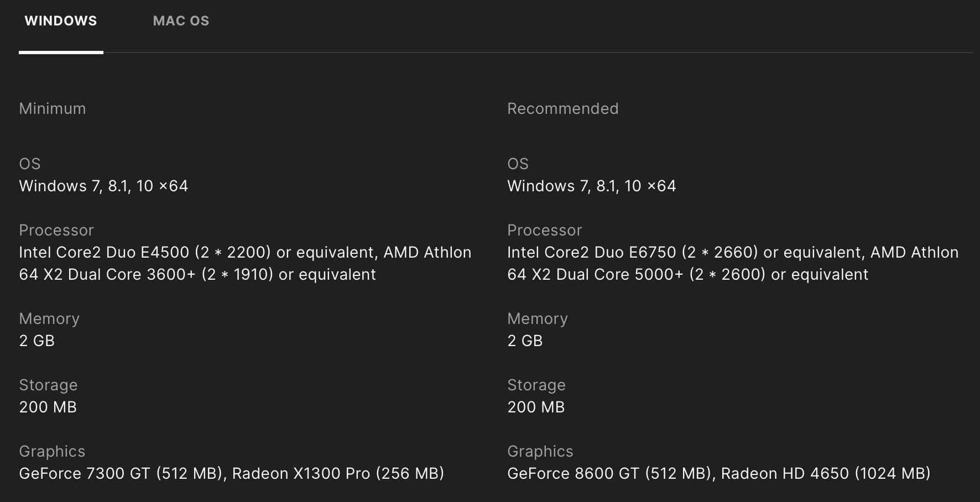Click the OS label under Minimum
980x502 pixels.
(x=30, y=164)
